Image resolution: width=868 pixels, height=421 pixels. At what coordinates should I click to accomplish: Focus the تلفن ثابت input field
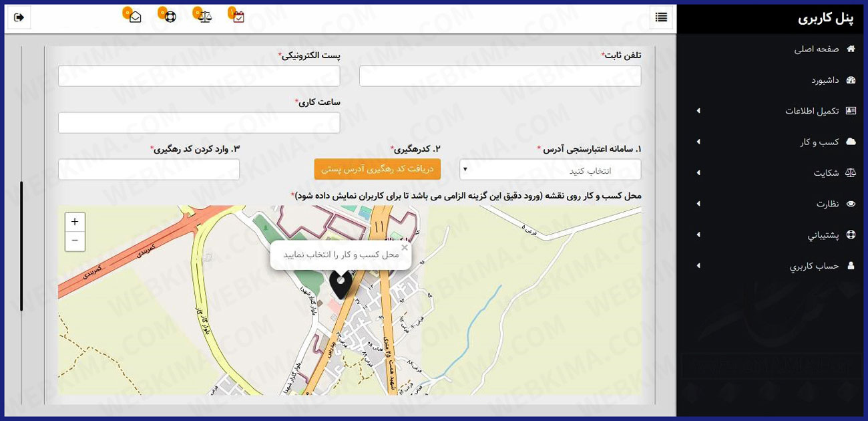coord(500,76)
